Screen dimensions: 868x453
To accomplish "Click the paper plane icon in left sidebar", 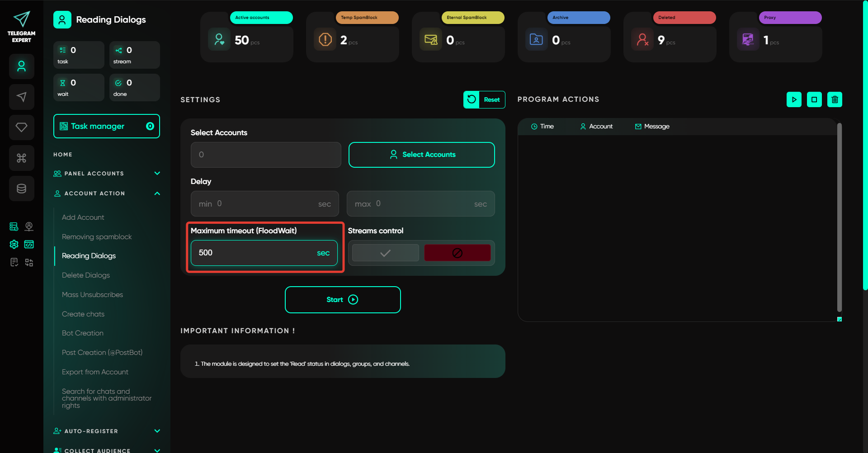I will (x=21, y=97).
